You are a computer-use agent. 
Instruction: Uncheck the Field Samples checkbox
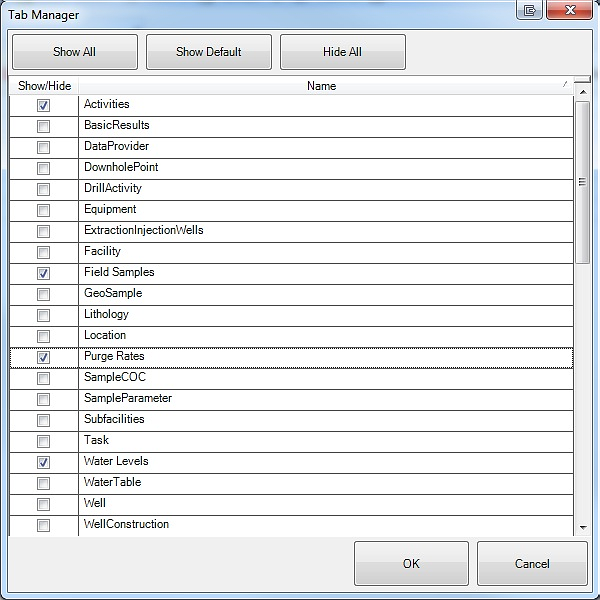43,273
